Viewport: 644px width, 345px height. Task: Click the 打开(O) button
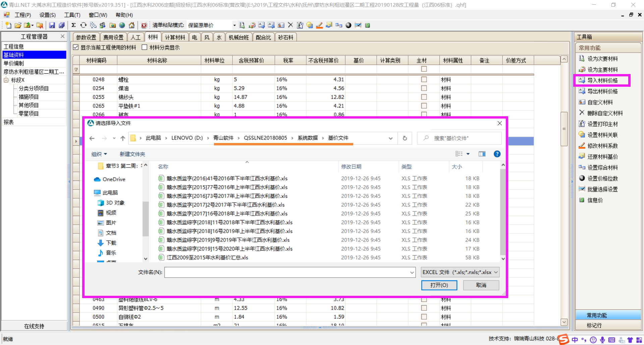tap(439, 285)
